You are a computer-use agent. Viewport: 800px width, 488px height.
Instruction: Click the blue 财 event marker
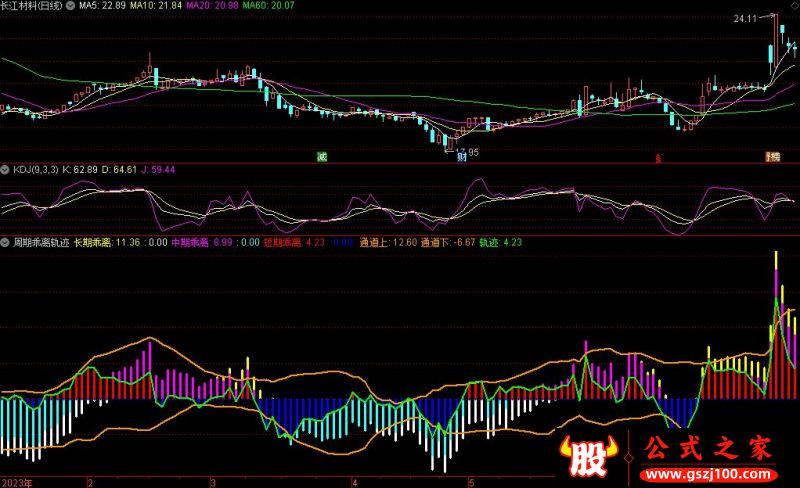[x=462, y=157]
